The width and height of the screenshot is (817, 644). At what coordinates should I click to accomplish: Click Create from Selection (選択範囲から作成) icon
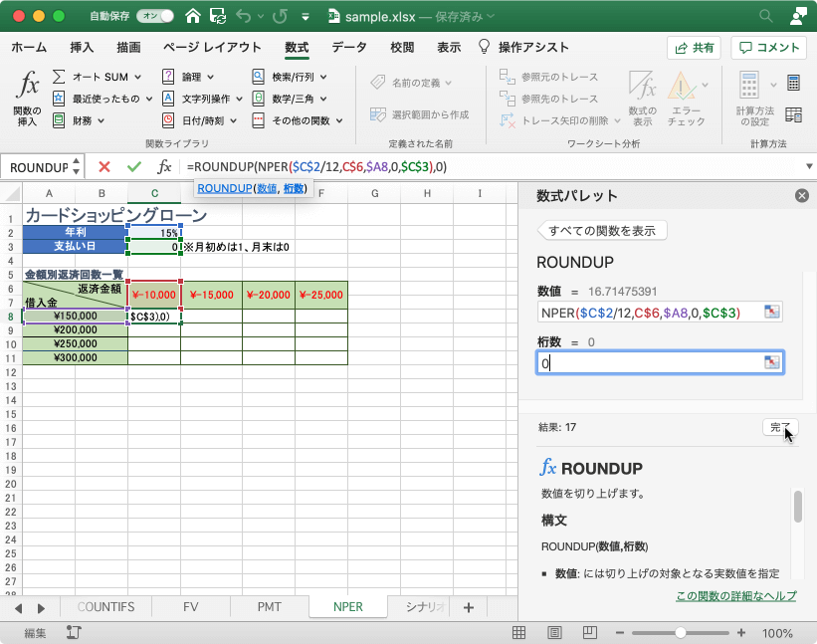(x=378, y=114)
